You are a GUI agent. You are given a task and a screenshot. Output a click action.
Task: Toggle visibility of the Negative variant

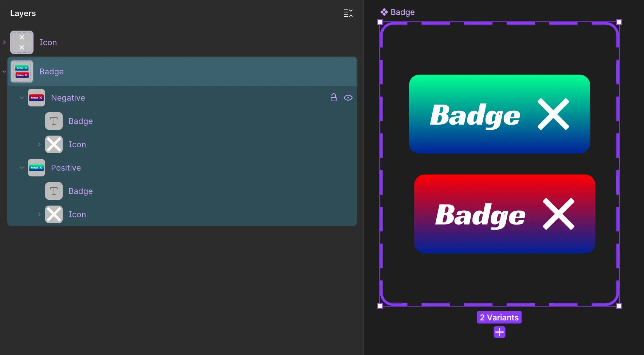point(348,98)
